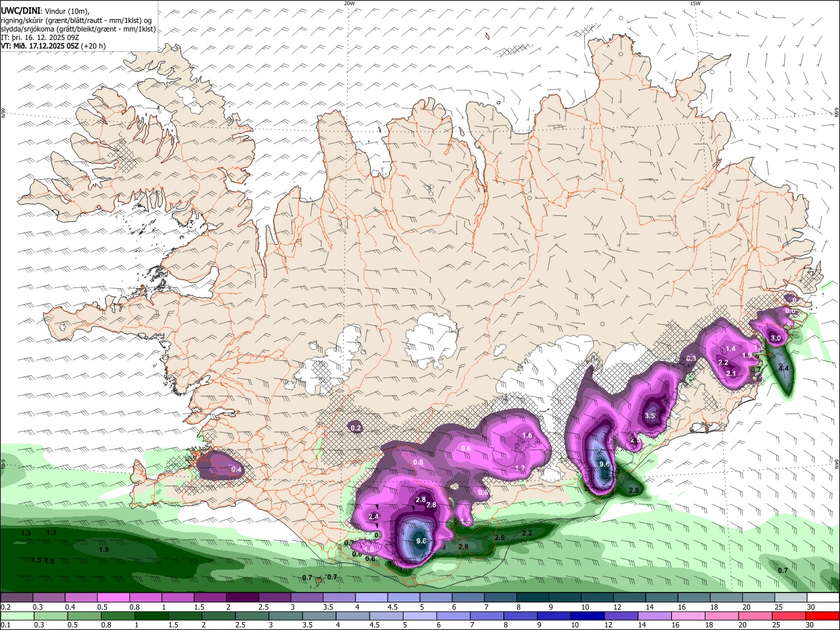Select the 5 swatch in the upper legend row
This screenshot has height=630, width=840.
point(435,598)
